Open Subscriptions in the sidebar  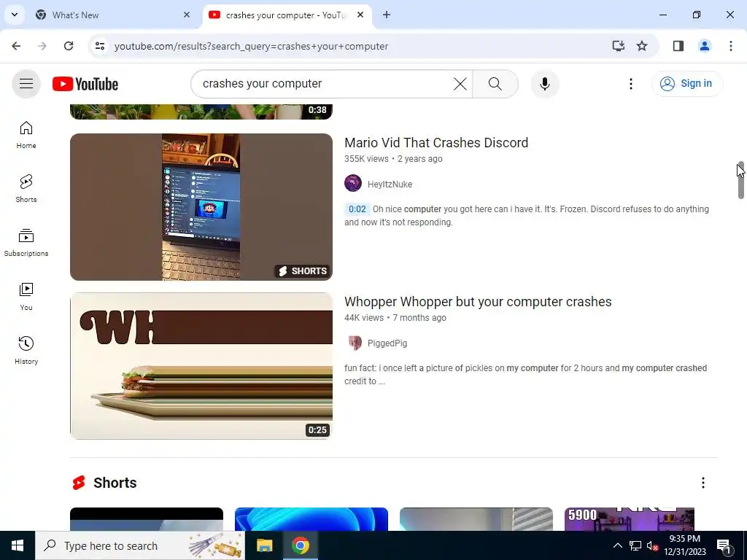point(26,242)
